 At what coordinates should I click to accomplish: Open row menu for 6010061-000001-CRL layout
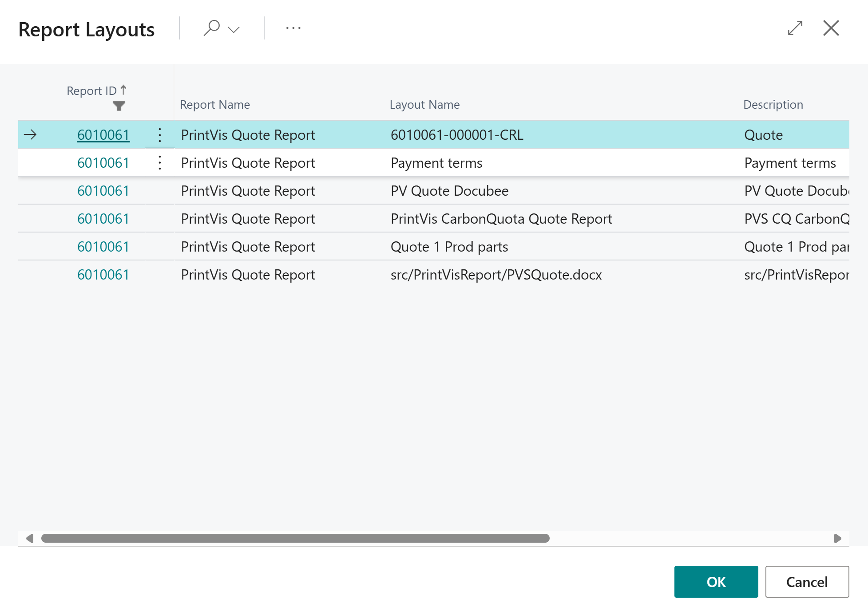pyautogui.click(x=160, y=135)
